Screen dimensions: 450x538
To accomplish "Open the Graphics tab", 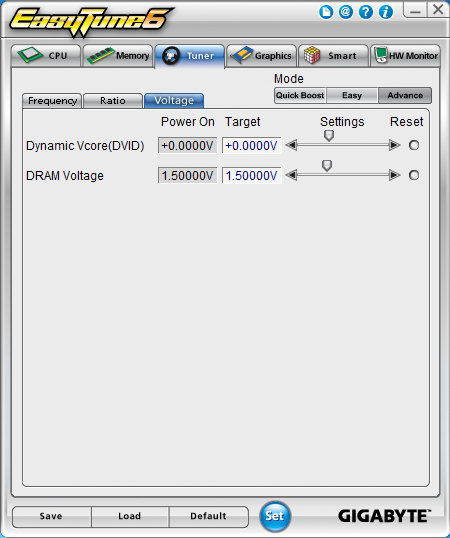I will (262, 56).
